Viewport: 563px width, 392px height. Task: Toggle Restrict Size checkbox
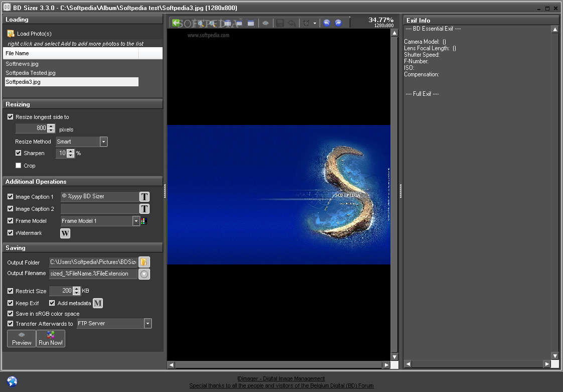click(10, 291)
